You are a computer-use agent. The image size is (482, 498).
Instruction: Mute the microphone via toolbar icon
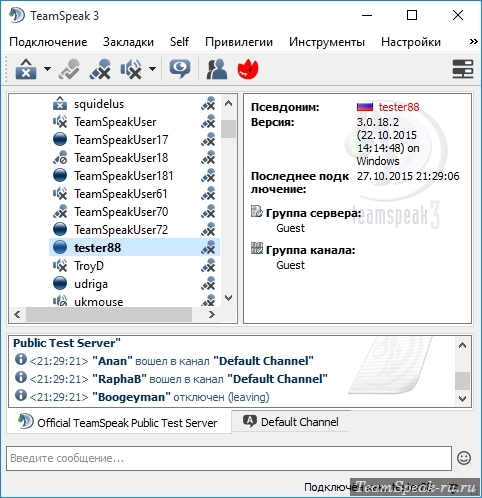point(100,69)
